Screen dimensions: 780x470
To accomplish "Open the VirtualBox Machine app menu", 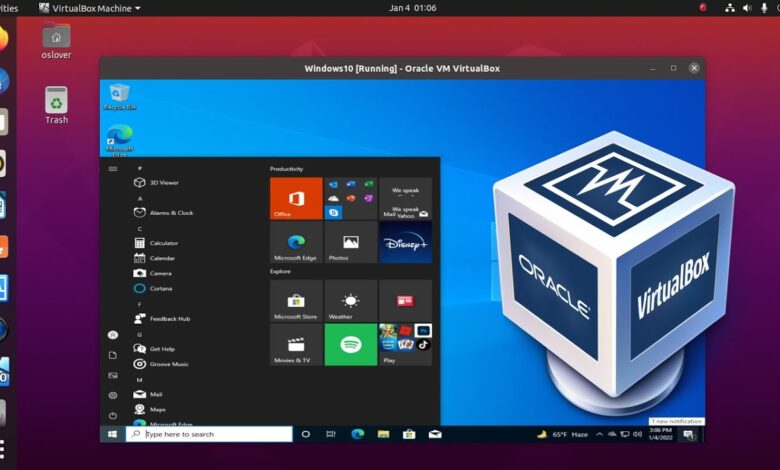I will [x=90, y=8].
